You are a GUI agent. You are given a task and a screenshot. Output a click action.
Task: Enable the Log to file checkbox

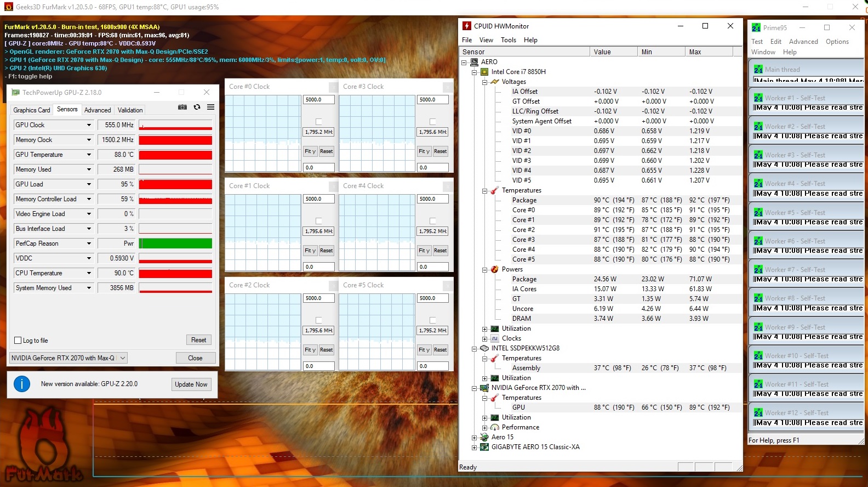[x=18, y=341]
